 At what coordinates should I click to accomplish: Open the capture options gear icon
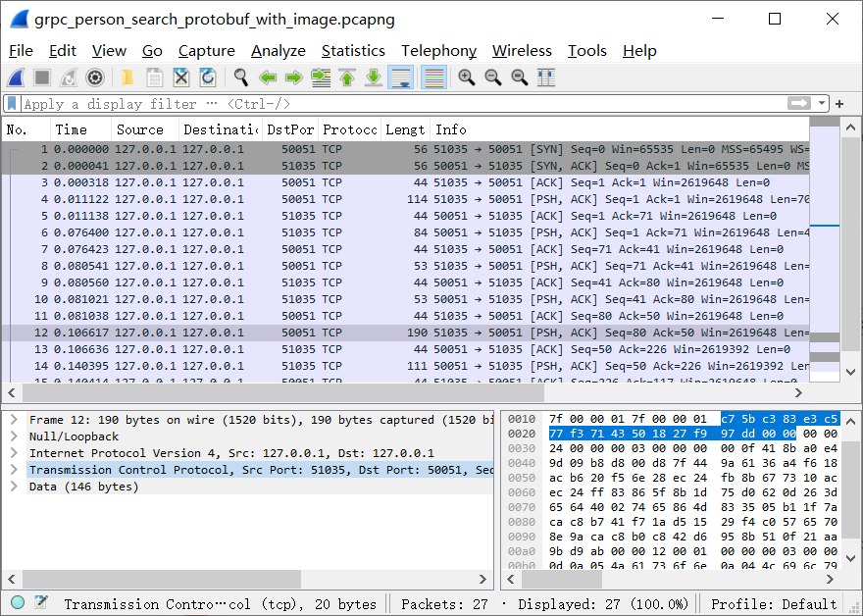click(94, 77)
